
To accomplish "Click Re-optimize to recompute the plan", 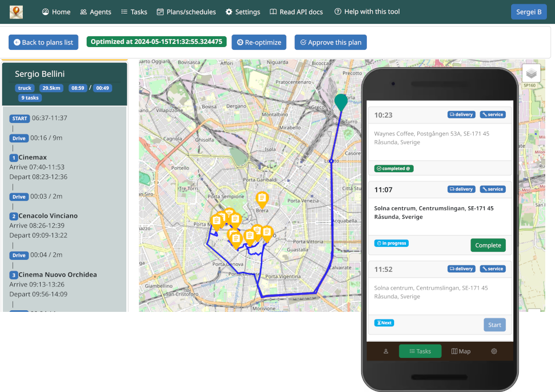I will click(259, 42).
